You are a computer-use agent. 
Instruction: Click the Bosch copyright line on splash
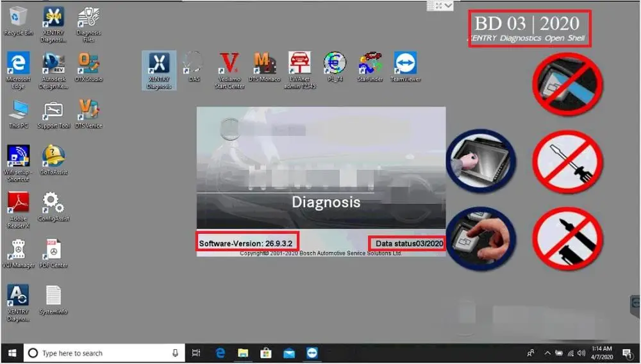pos(321,253)
